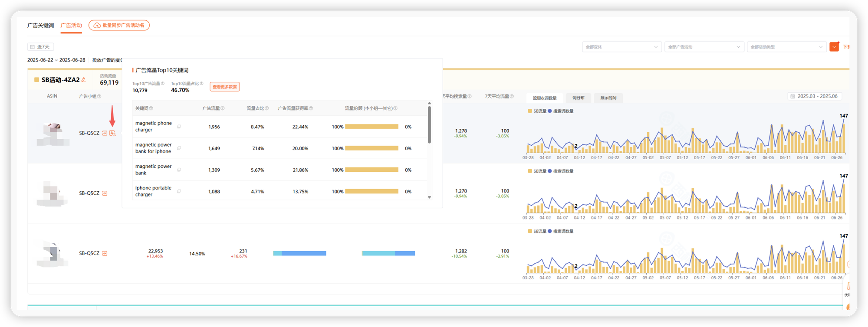Select the 词分布 chart tab

[x=578, y=98]
